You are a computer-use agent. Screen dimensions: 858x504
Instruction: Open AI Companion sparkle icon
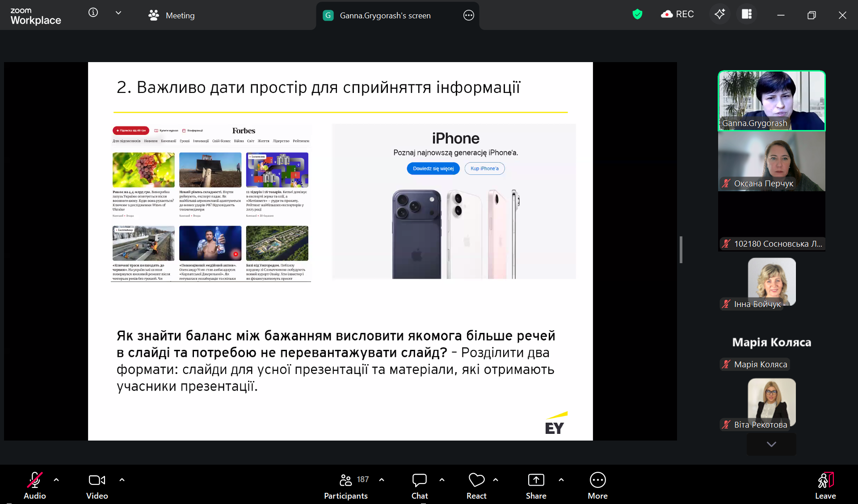click(x=719, y=14)
